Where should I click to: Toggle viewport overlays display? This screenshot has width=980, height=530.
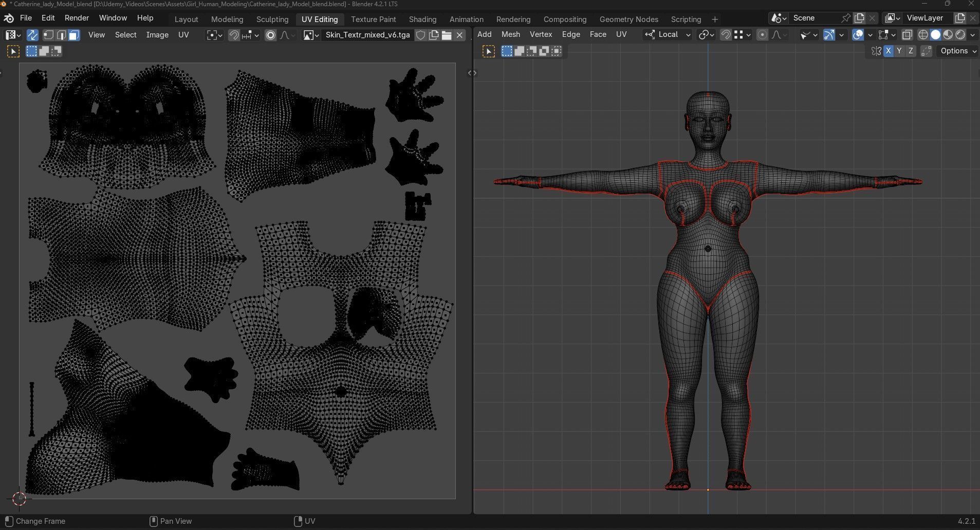point(858,34)
